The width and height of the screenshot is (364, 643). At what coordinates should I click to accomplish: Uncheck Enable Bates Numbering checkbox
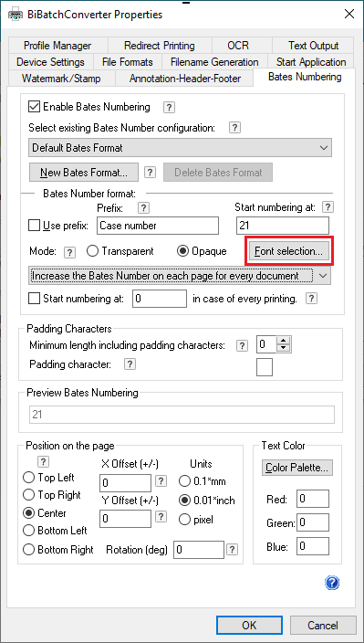coord(34,107)
